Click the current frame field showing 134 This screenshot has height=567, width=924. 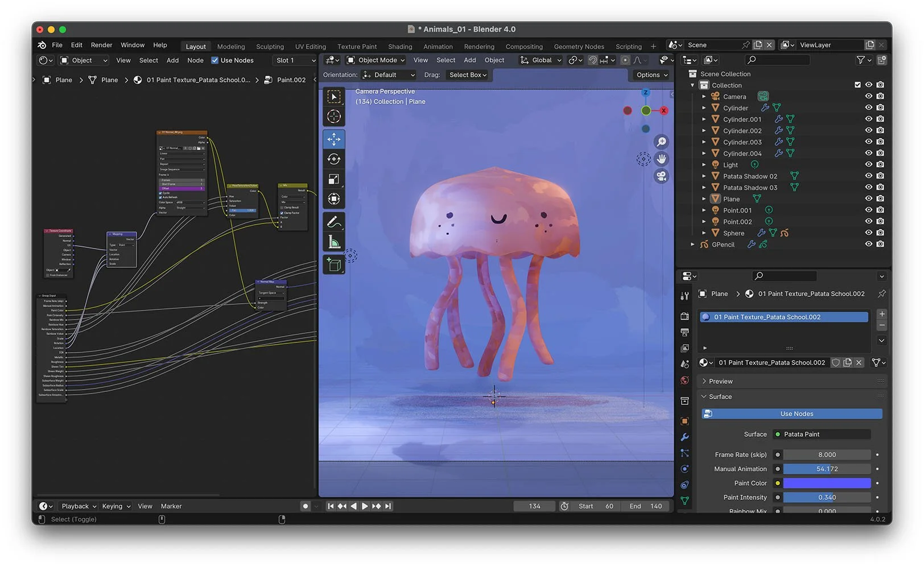pos(534,506)
